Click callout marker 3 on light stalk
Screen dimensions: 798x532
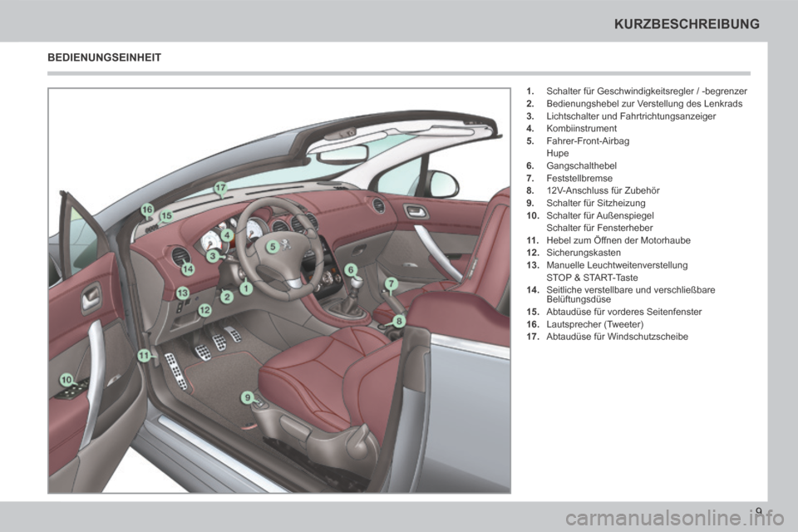(x=214, y=256)
